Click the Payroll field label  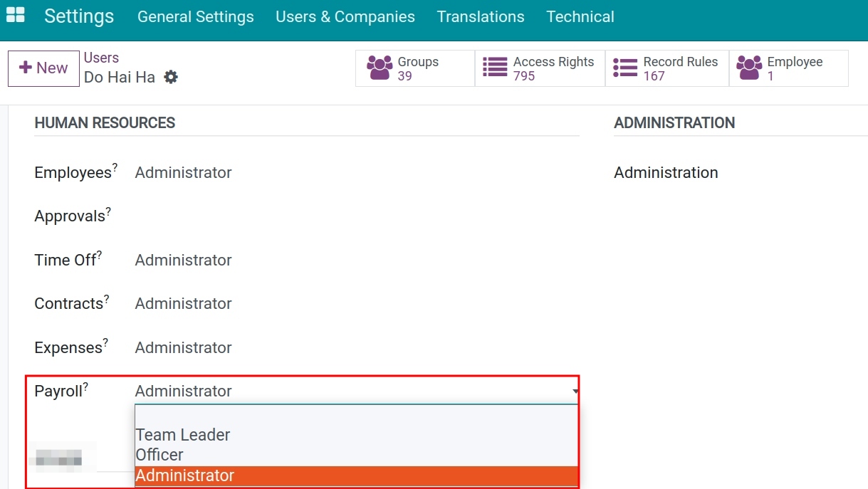tap(58, 392)
